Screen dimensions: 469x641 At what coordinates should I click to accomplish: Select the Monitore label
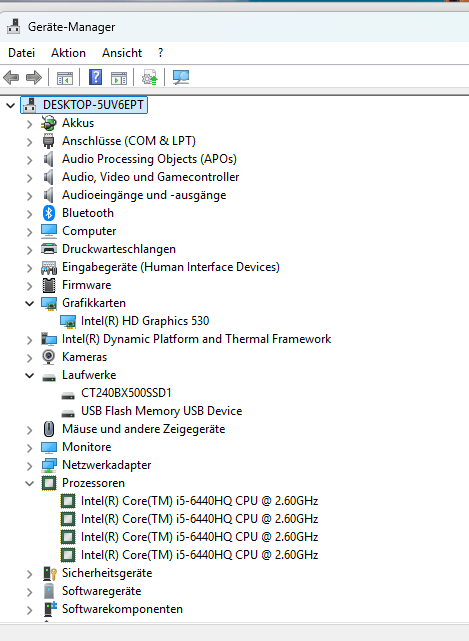click(x=87, y=447)
